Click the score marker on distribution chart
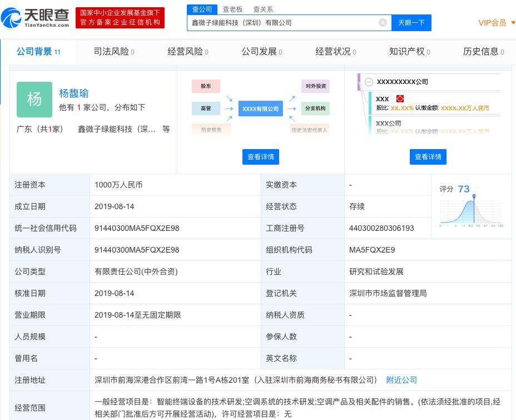Viewport: 516px width, 420px height. [474, 196]
